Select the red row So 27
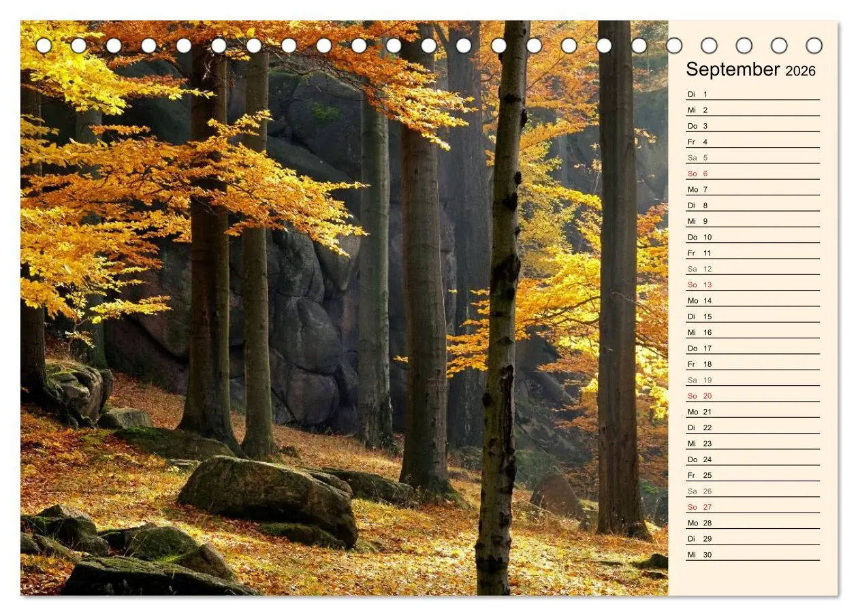This screenshot has width=858, height=616. pyautogui.click(x=752, y=506)
